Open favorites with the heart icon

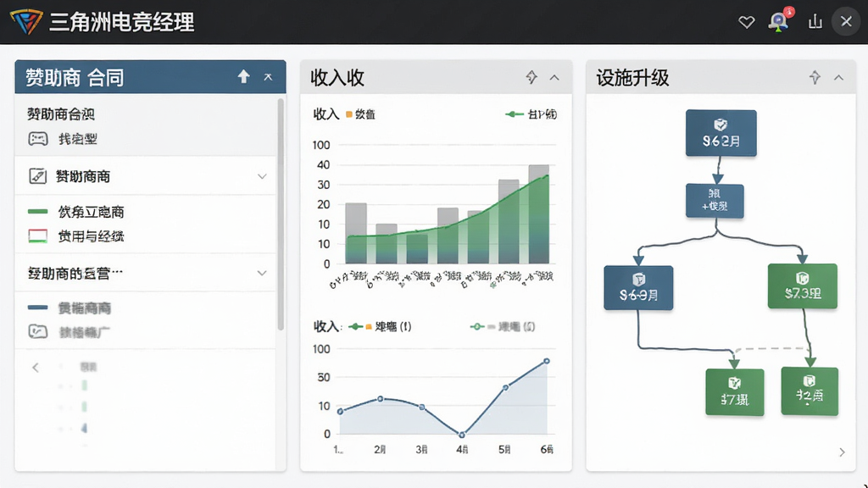point(746,22)
